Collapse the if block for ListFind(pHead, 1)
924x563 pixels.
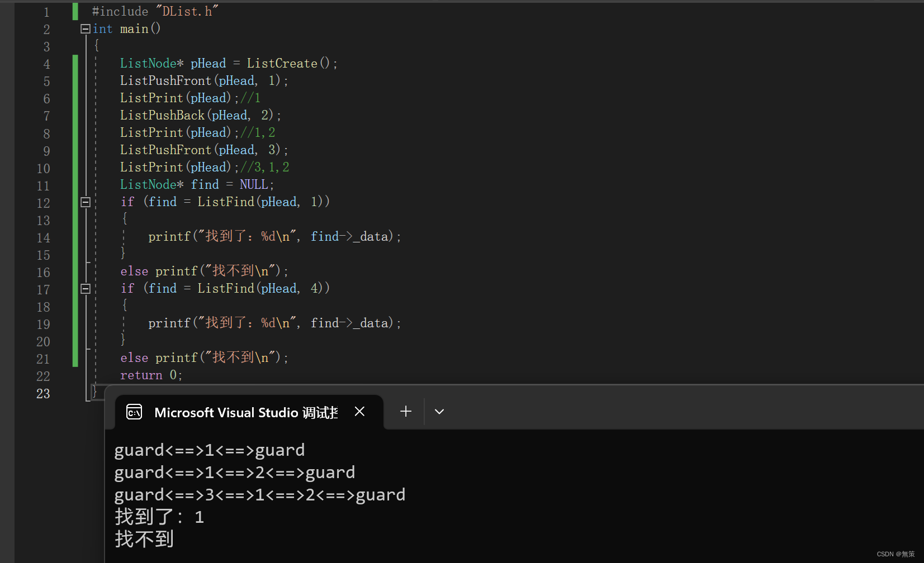coord(86,202)
